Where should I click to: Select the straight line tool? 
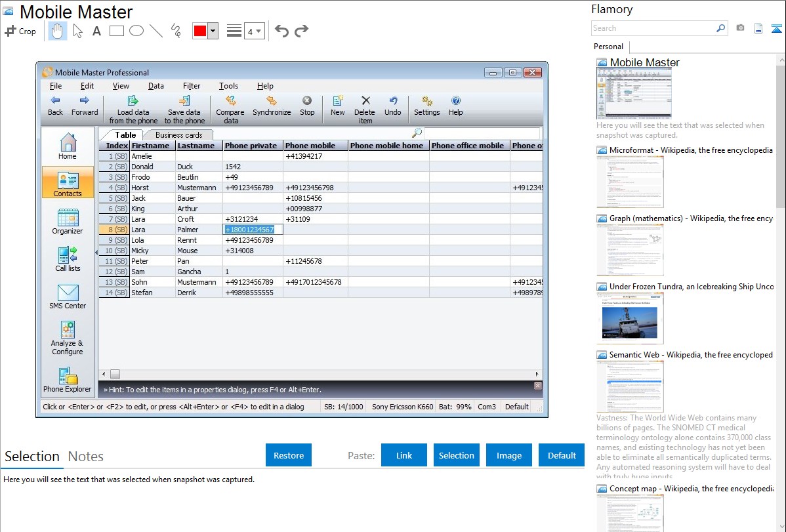(156, 31)
